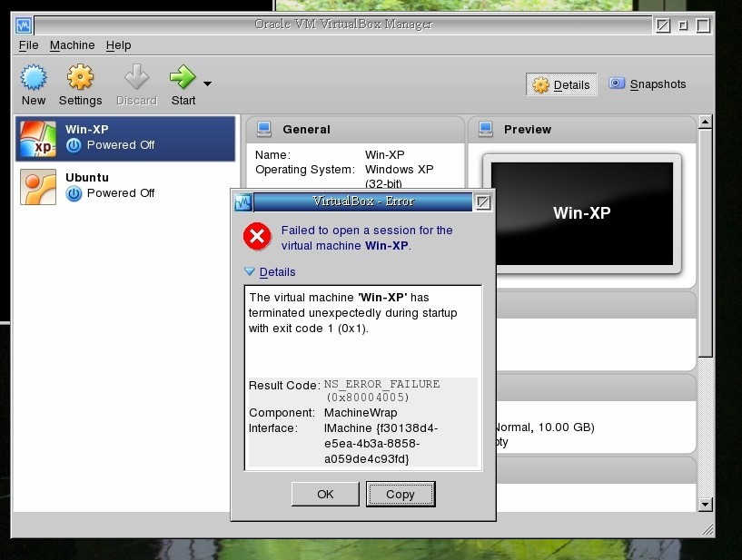Switch to the Snapshots view

(647, 84)
